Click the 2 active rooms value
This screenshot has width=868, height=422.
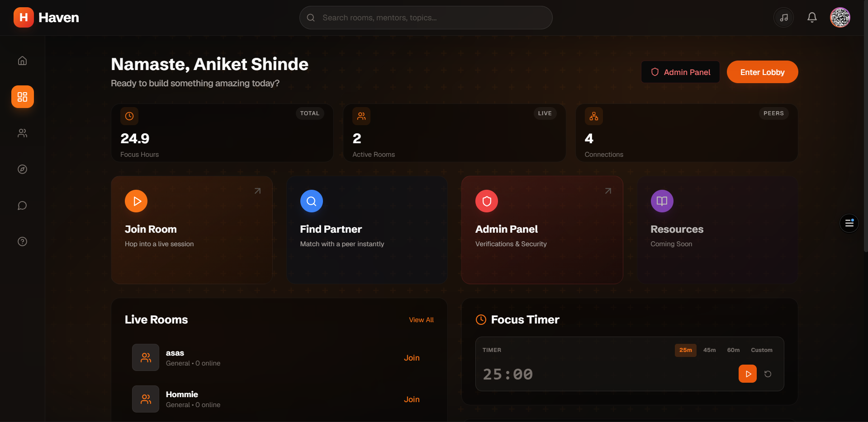pos(357,138)
